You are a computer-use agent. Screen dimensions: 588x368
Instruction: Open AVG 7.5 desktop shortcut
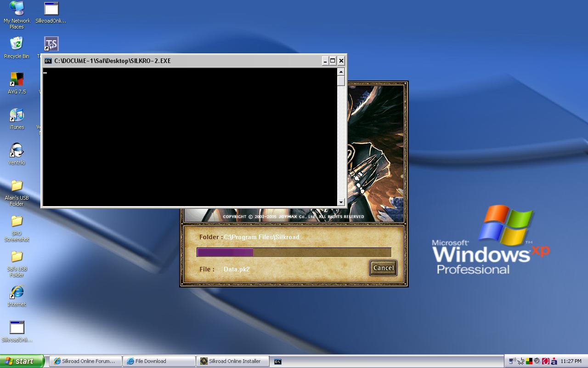(x=17, y=80)
